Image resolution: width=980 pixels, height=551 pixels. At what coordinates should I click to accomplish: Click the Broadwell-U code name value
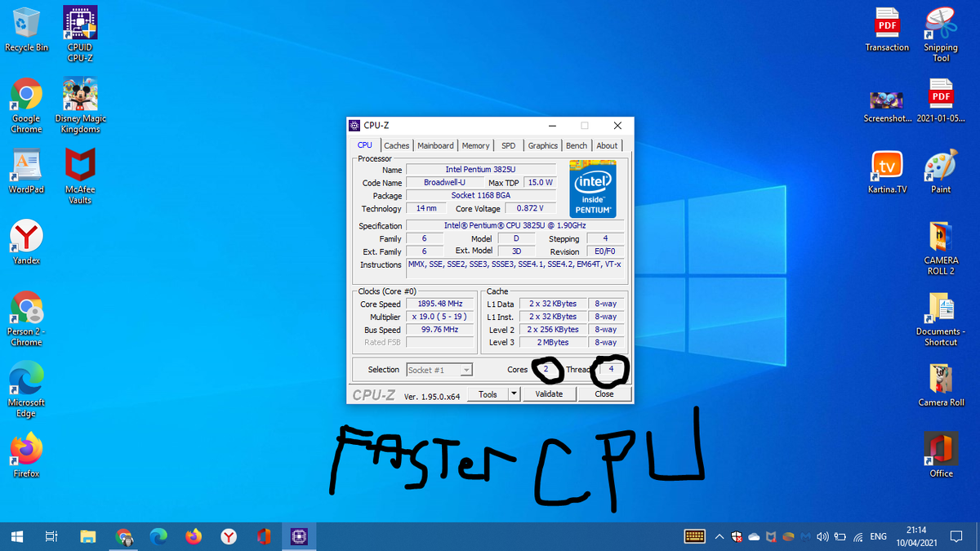[444, 183]
